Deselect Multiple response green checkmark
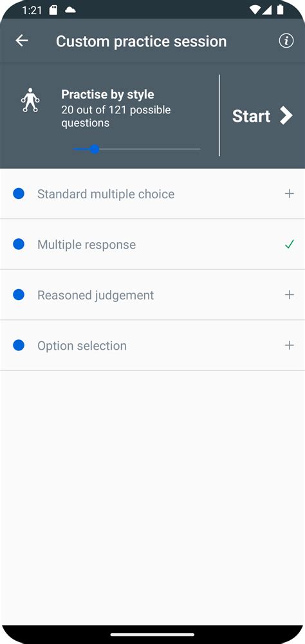 290,244
